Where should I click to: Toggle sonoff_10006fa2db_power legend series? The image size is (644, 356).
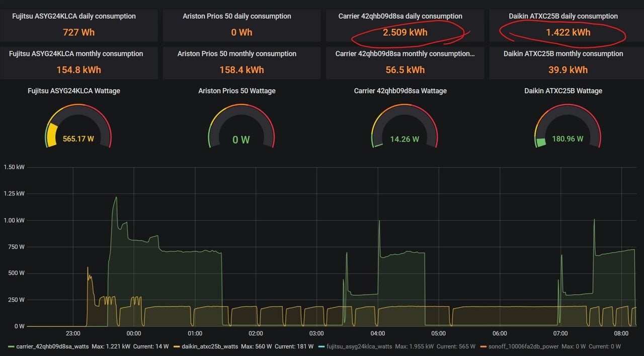pos(522,346)
